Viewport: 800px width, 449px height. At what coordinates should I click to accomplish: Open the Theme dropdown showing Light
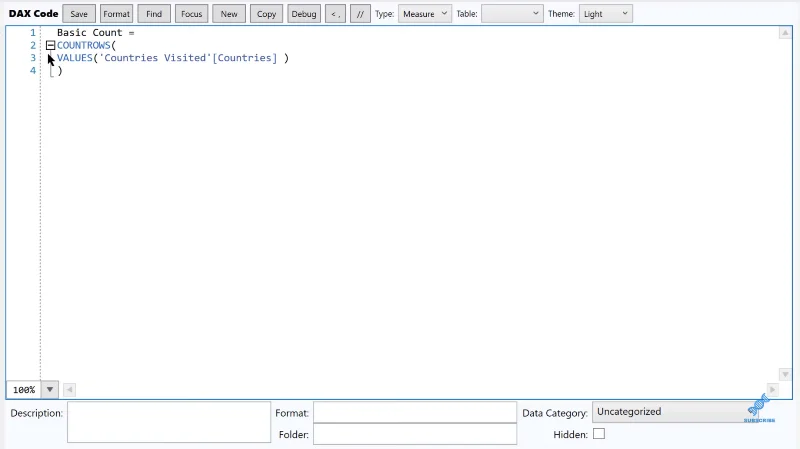pyautogui.click(x=606, y=14)
